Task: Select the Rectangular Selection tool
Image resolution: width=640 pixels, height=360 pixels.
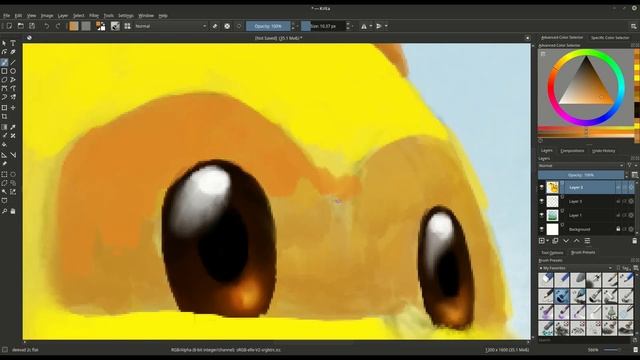Action: coord(4,174)
